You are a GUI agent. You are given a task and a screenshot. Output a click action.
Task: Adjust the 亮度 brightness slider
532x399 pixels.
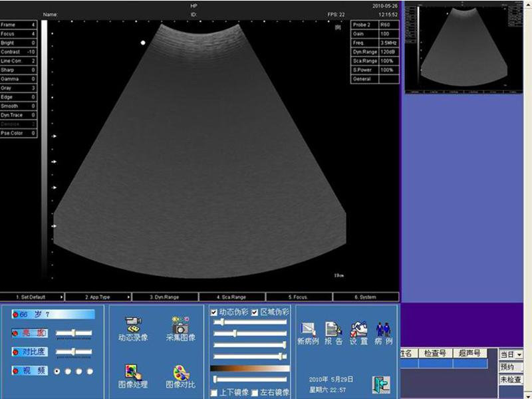[x=74, y=332]
